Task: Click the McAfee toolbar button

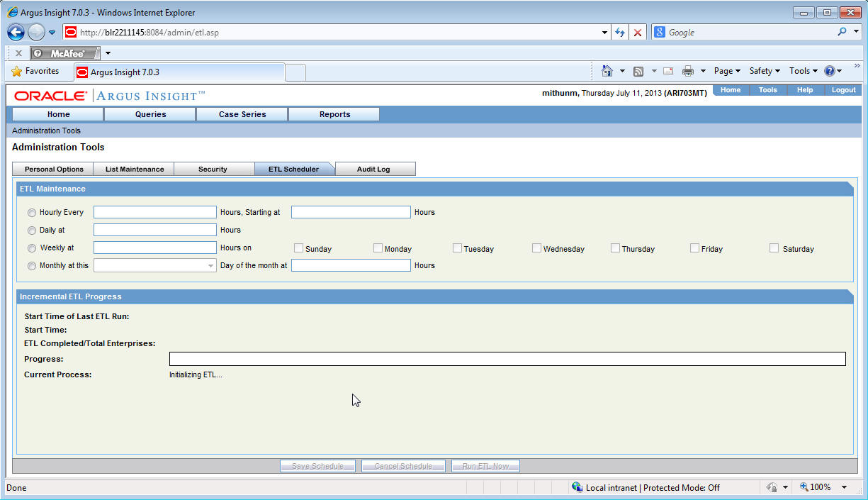Action: click(65, 53)
